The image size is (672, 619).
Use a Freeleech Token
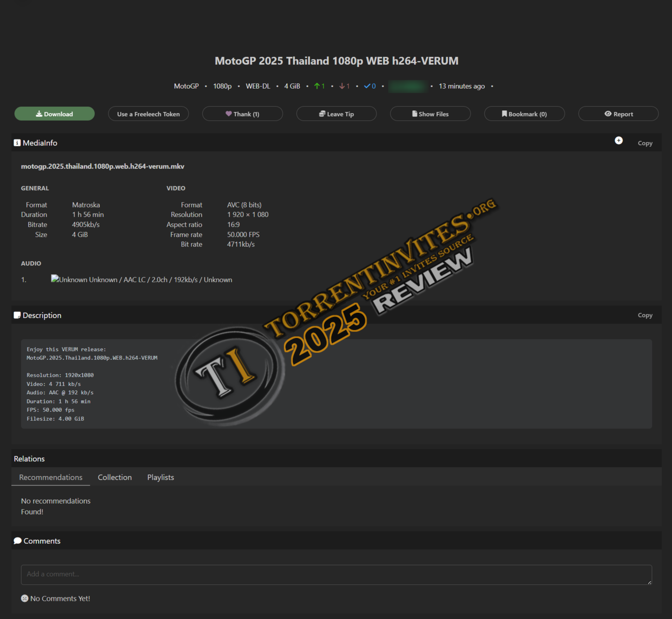149,114
